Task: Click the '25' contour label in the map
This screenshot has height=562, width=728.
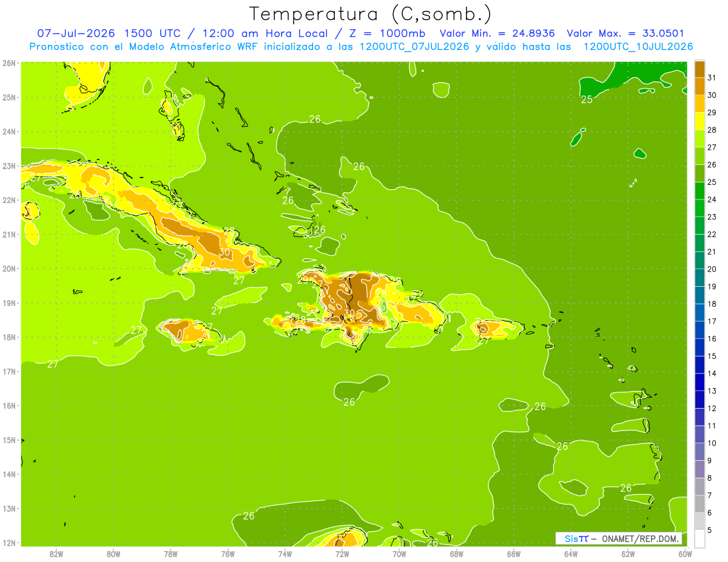Action: point(587,99)
